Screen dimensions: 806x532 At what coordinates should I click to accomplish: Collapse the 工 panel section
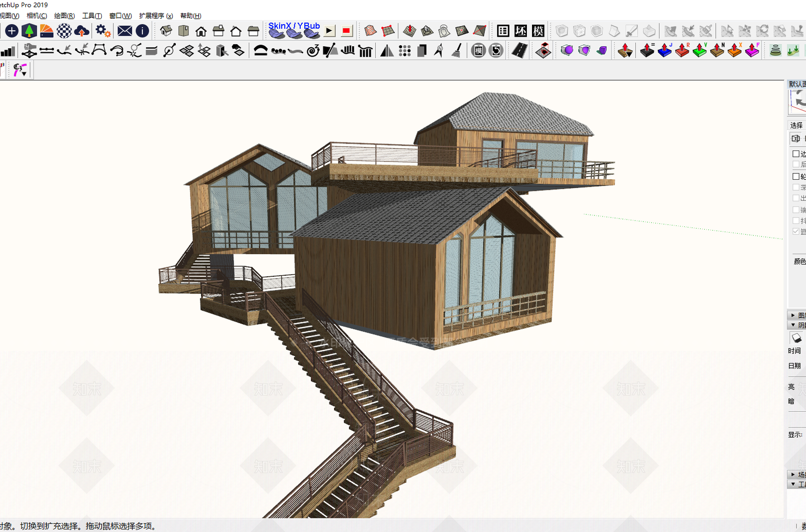click(x=796, y=484)
